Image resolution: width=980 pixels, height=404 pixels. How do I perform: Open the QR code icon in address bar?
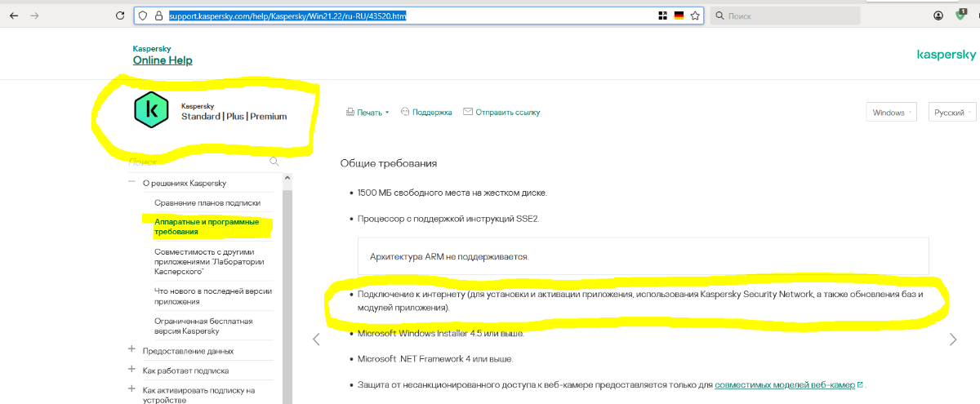(662, 15)
